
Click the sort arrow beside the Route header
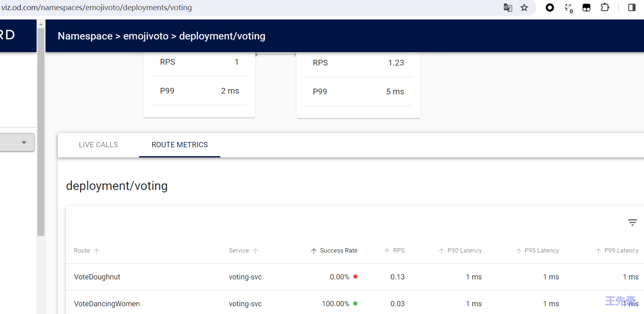[x=96, y=251]
